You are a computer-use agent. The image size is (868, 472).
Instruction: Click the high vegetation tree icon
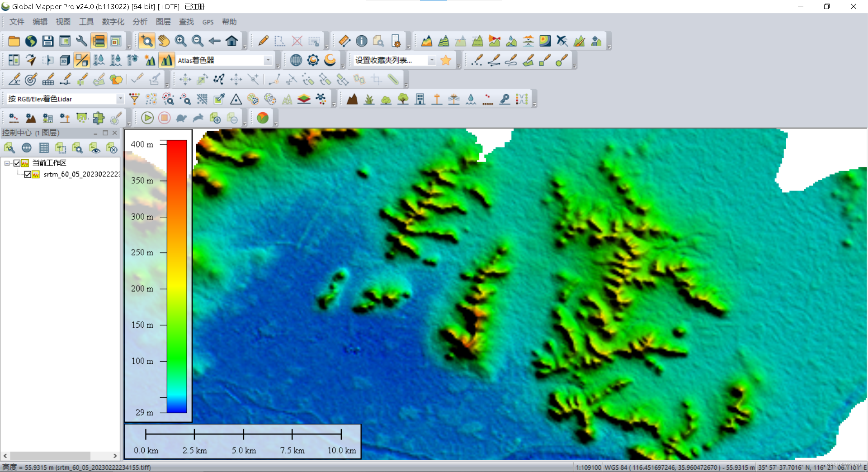pos(403,99)
